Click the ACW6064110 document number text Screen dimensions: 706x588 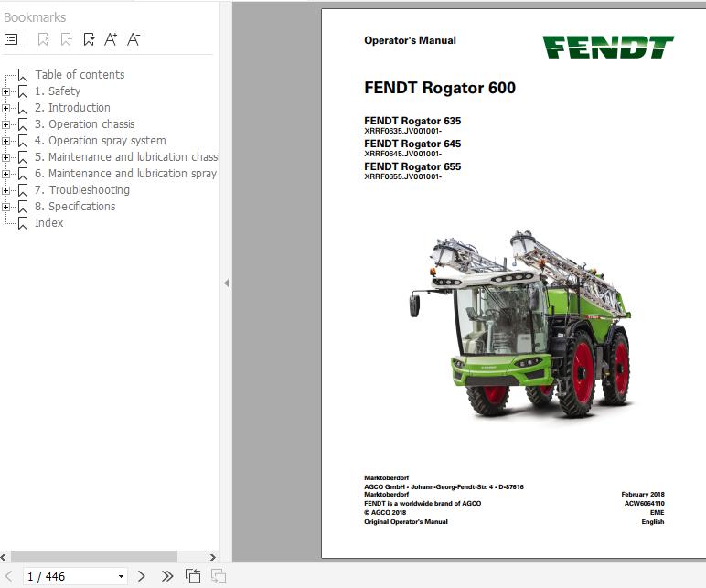tap(644, 503)
